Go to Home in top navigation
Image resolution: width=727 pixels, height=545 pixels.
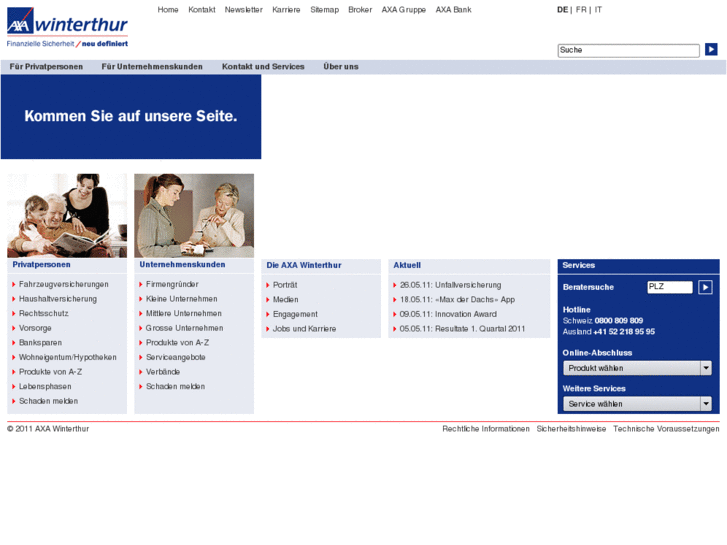pos(168,10)
